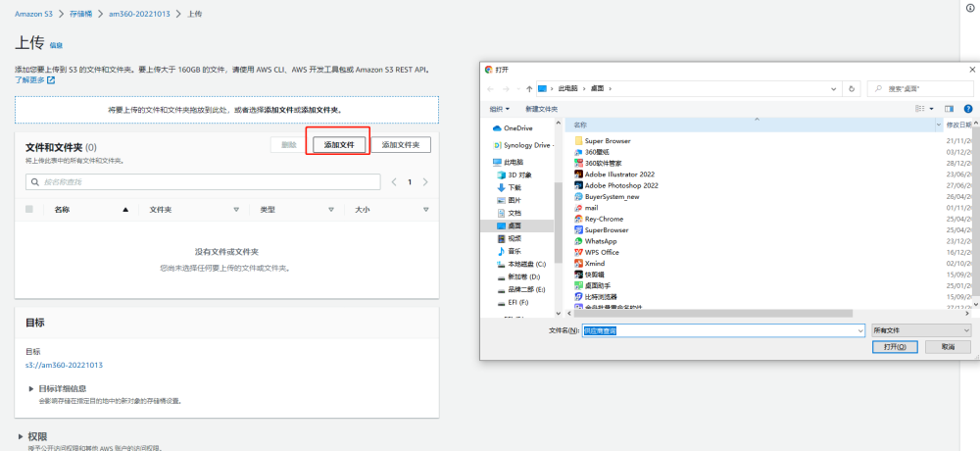
Task: Click the Up one level arrow
Action: pos(529,89)
